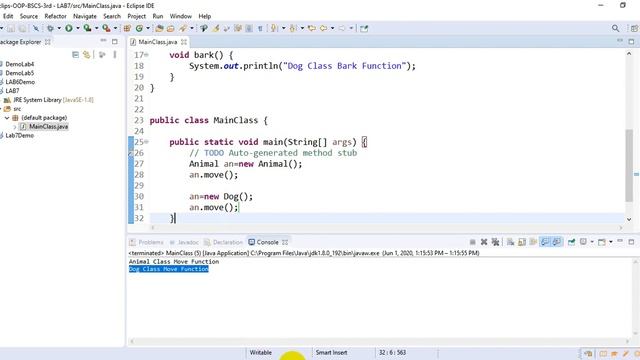
Task: Click the Toggle Mark Occurrences icon
Action: pos(216,28)
